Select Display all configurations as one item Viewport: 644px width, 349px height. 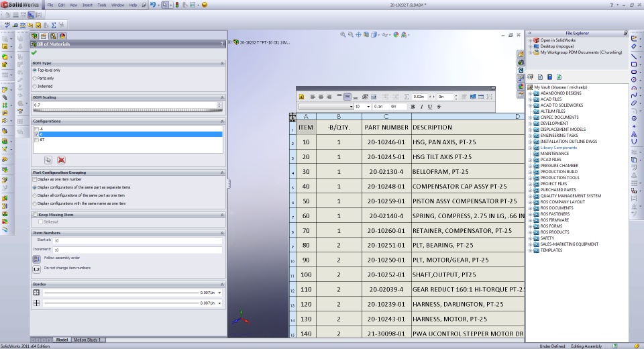coord(35,196)
